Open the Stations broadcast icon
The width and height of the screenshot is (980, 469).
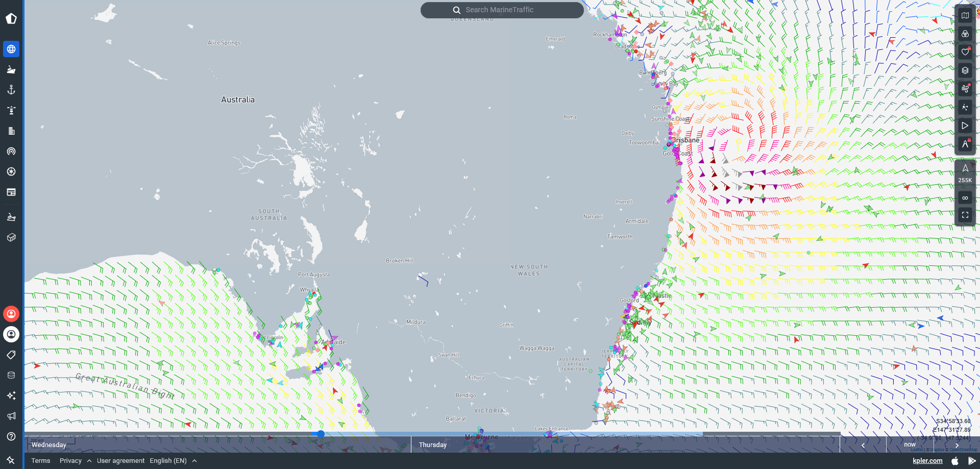(11, 151)
